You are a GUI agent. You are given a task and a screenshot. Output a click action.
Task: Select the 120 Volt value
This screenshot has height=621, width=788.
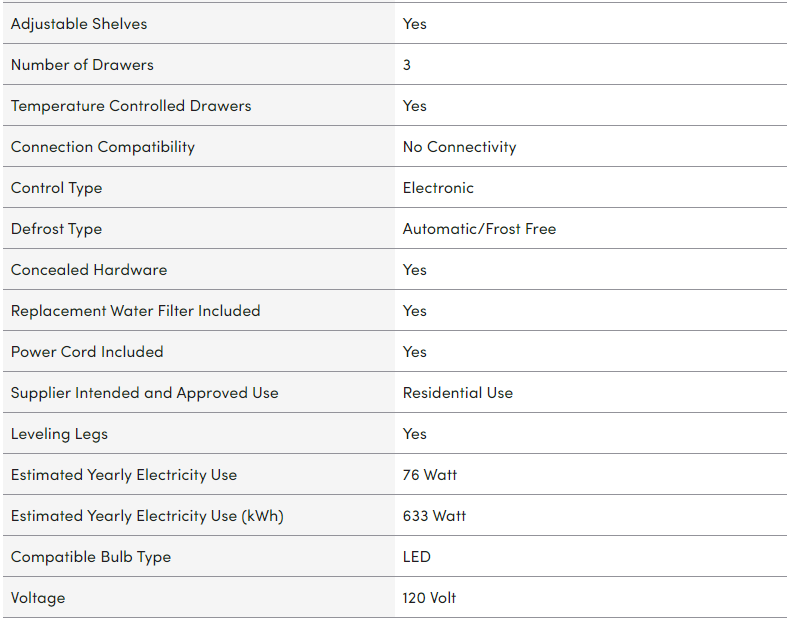[x=429, y=597]
